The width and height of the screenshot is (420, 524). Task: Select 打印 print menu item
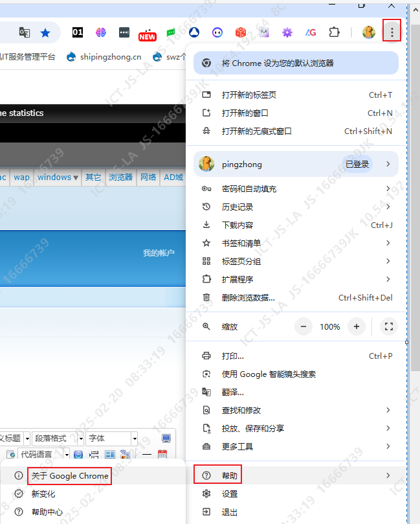[x=296, y=356]
